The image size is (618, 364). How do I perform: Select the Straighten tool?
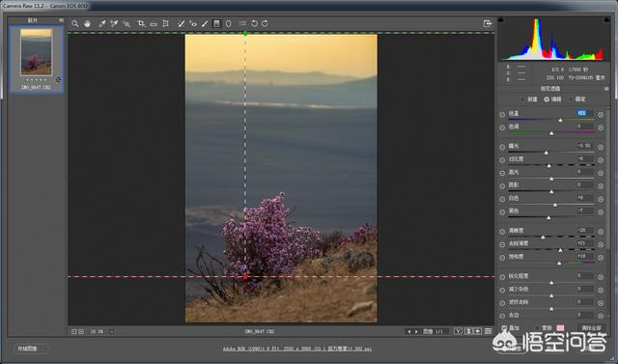[154, 23]
